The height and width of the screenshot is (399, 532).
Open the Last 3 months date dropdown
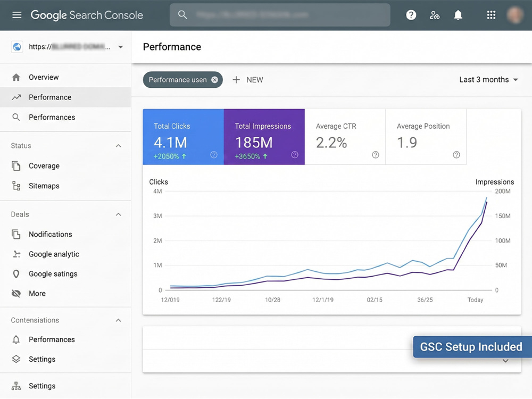[488, 80]
